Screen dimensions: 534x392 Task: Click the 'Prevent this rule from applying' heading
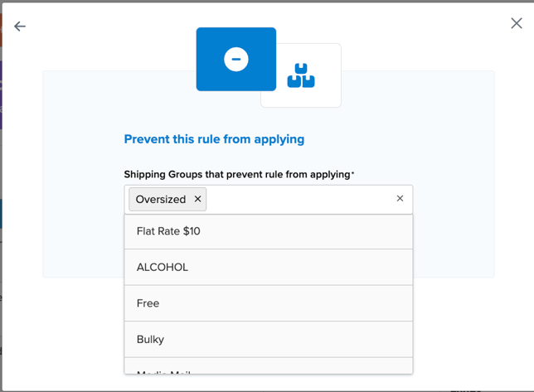click(214, 139)
